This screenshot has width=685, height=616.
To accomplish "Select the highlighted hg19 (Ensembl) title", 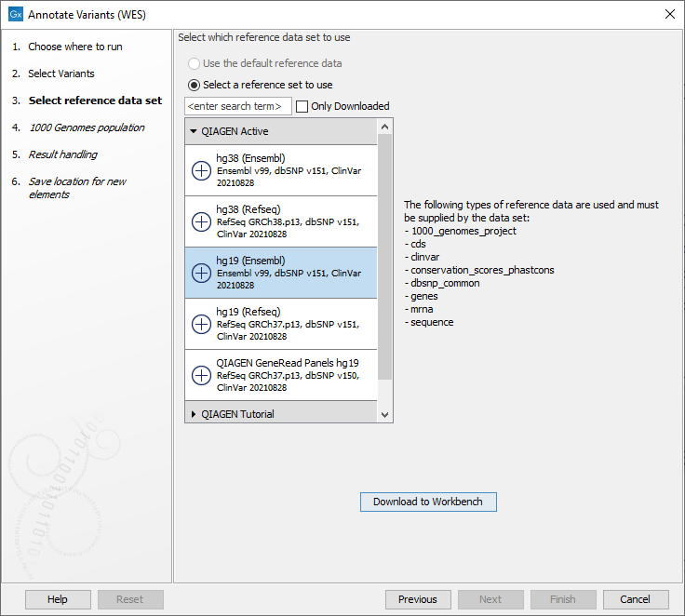I will (250, 261).
